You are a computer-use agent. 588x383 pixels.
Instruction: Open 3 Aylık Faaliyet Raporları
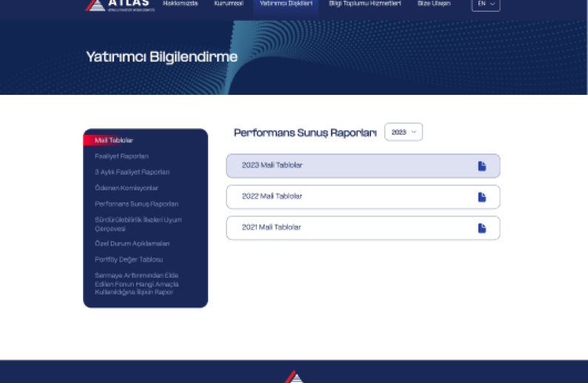click(x=132, y=173)
